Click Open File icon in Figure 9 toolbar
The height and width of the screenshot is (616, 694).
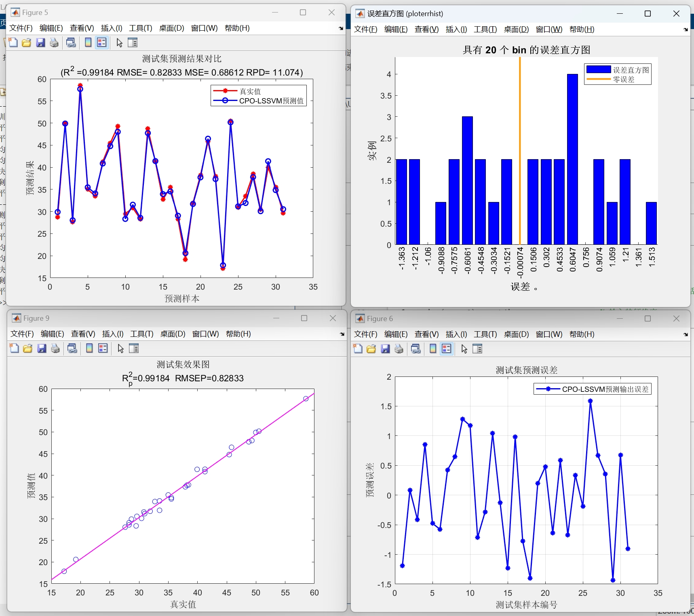[27, 348]
